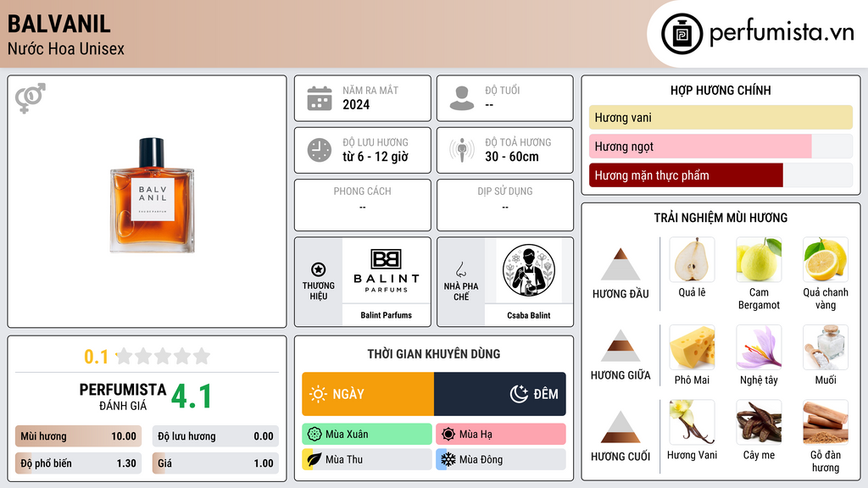868x488 pixels.
Task: Click the Hương vani accord bar
Action: click(x=721, y=117)
